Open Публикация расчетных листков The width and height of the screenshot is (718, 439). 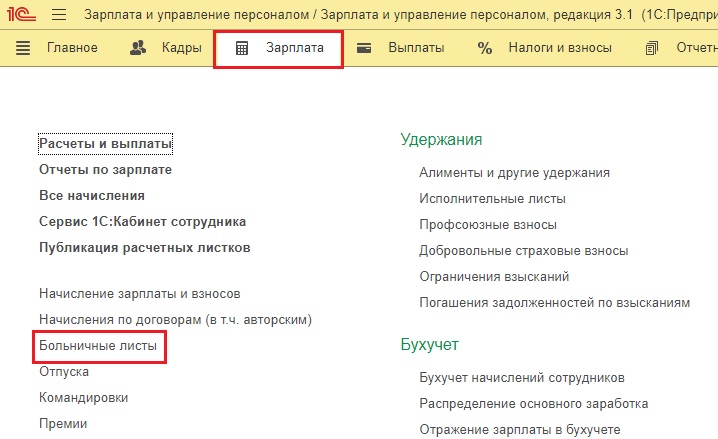tap(145, 248)
